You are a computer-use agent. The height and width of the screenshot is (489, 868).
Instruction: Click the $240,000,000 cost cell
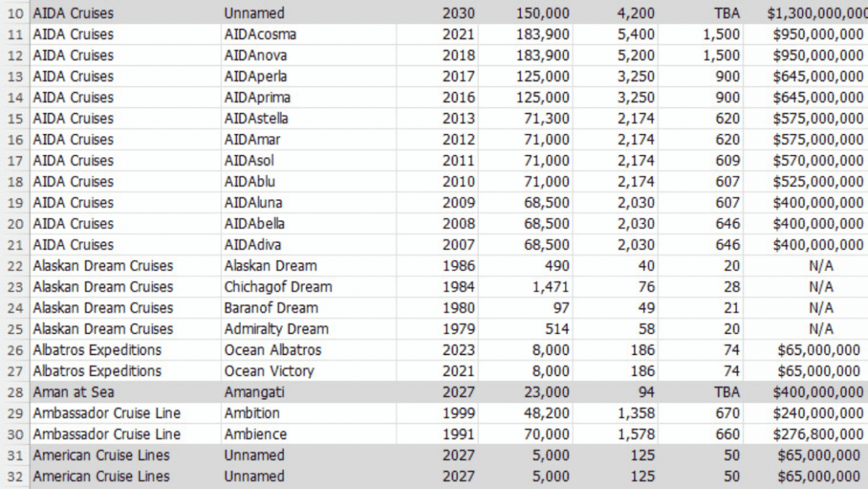point(806,413)
